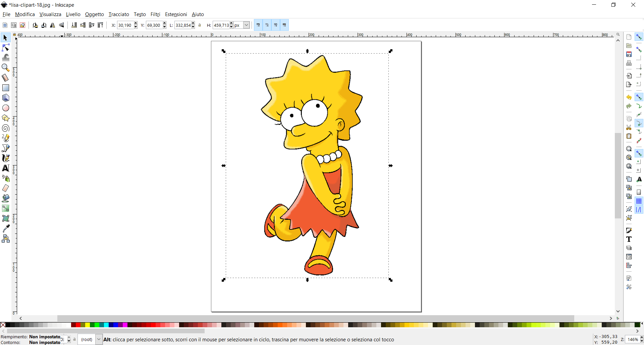
Task: Select the Star polygon tool
Action: pos(5,118)
